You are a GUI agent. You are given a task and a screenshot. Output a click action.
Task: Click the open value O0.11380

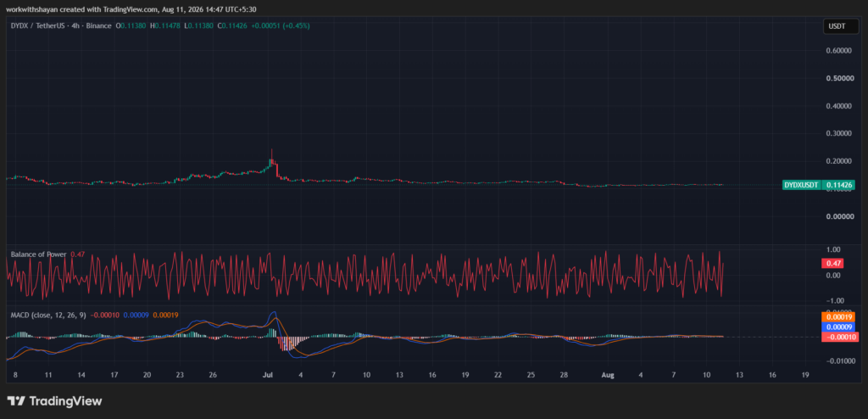coord(131,25)
